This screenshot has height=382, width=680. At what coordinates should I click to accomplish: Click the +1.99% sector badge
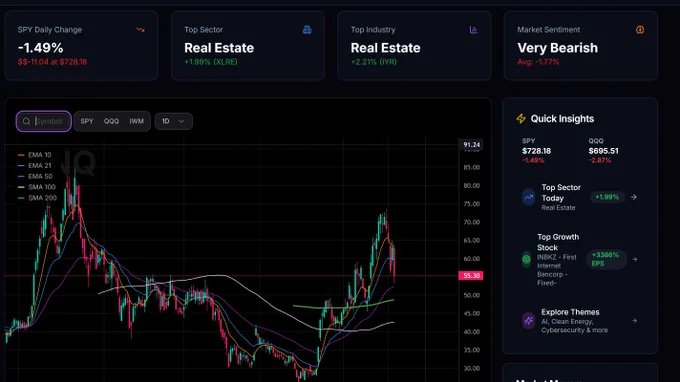pos(607,197)
